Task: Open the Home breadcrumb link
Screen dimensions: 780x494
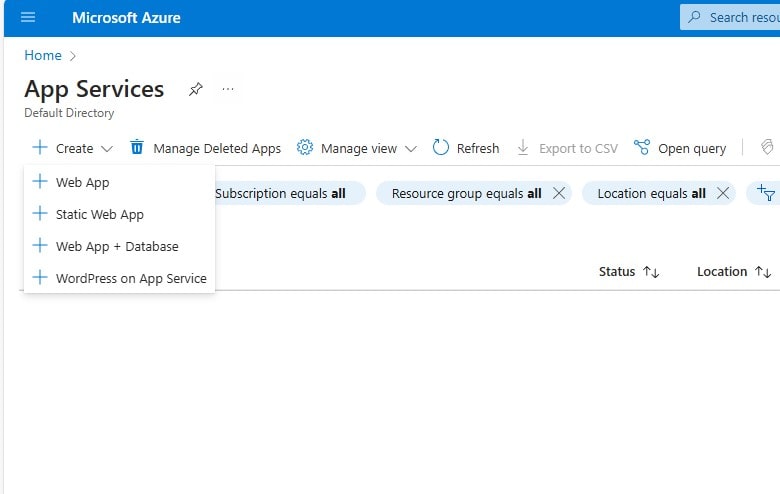Action: pyautogui.click(x=43, y=55)
